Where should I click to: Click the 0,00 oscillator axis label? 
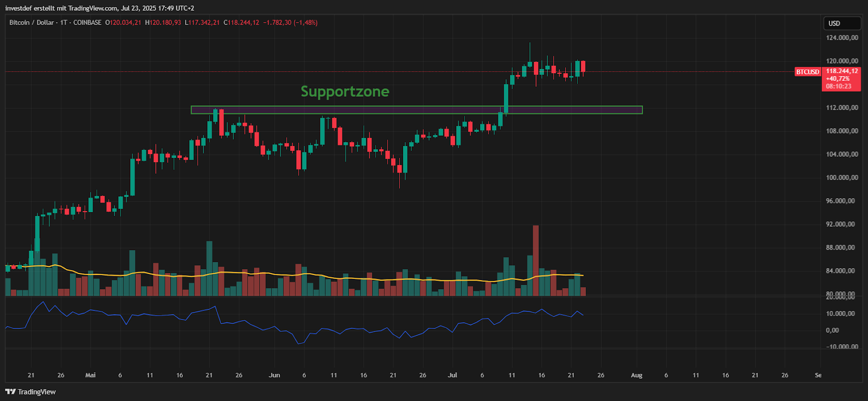tap(833, 330)
